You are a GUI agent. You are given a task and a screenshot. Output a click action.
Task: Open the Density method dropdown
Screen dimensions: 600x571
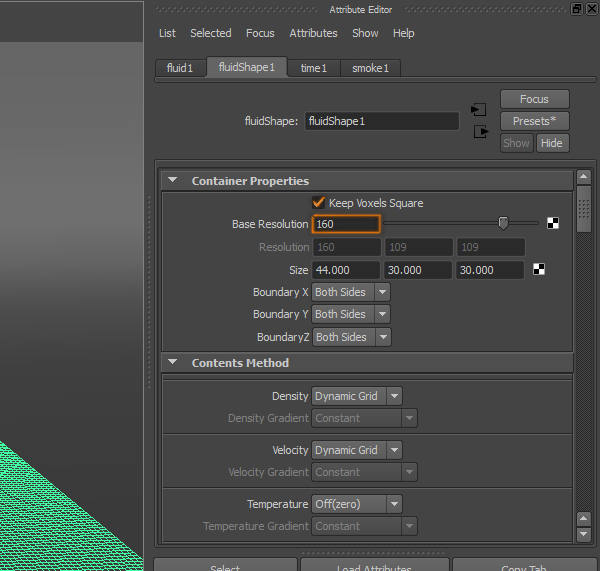coord(356,396)
